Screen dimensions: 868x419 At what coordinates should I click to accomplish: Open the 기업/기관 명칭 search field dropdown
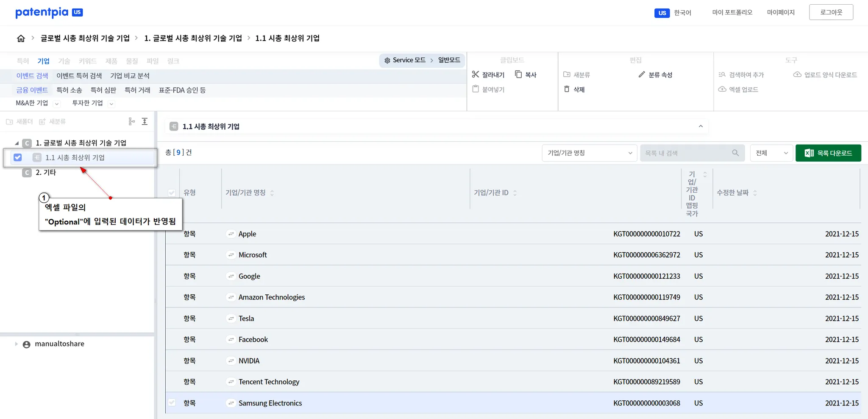point(590,153)
